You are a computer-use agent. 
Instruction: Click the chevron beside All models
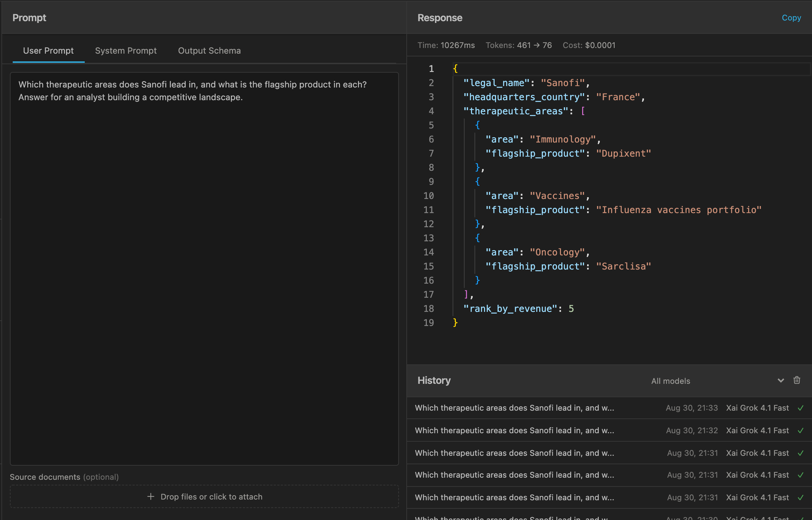[x=781, y=381]
